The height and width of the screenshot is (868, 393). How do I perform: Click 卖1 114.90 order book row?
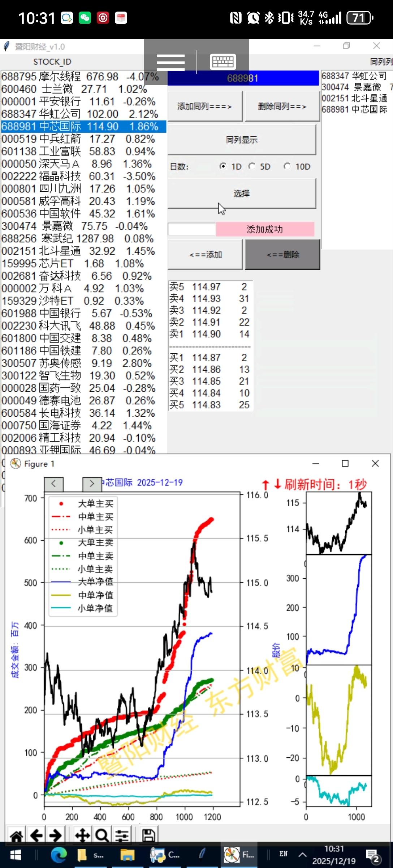(210, 334)
